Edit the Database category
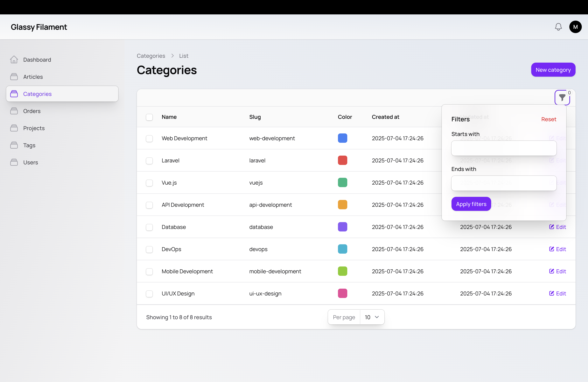 tap(557, 227)
